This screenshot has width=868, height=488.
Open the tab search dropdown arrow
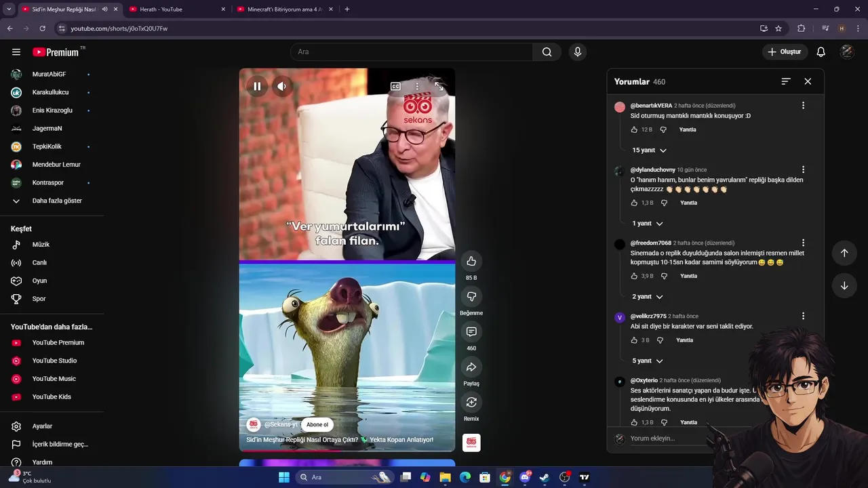coord(9,9)
